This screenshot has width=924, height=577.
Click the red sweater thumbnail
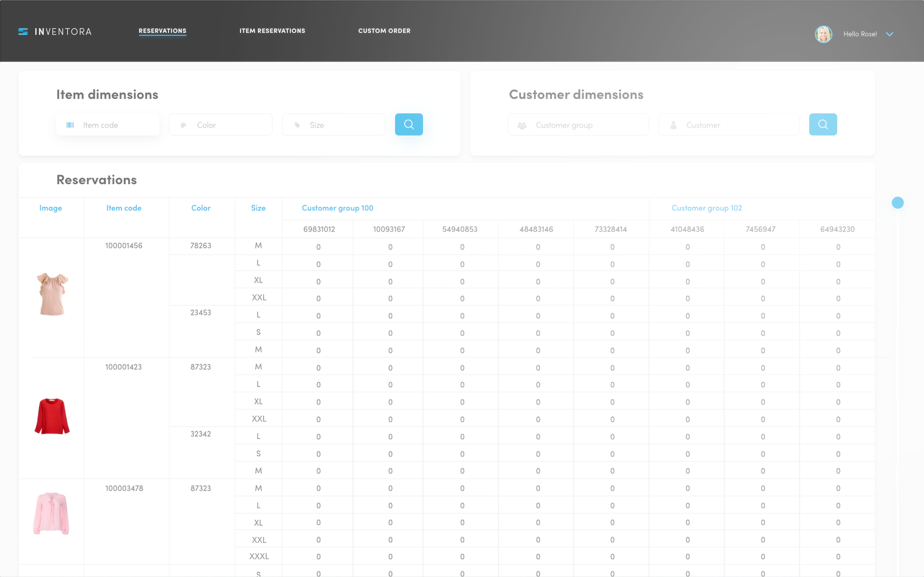(x=52, y=416)
